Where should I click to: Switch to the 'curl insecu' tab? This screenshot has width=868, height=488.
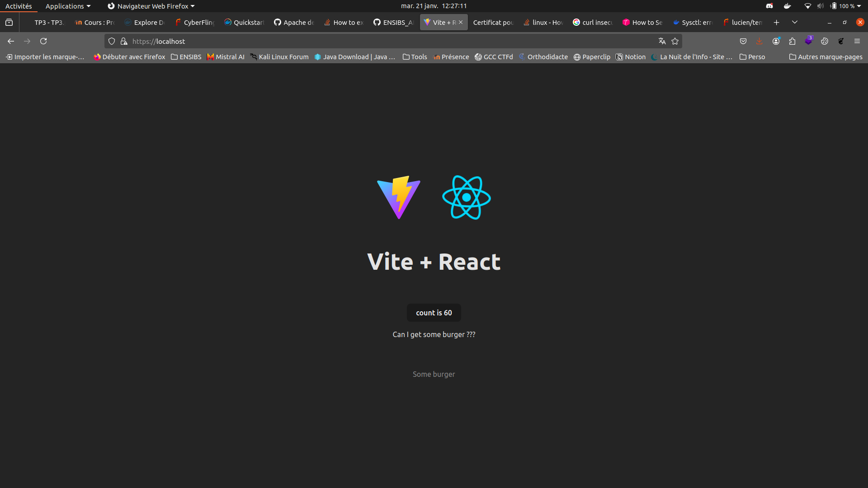click(593, 22)
